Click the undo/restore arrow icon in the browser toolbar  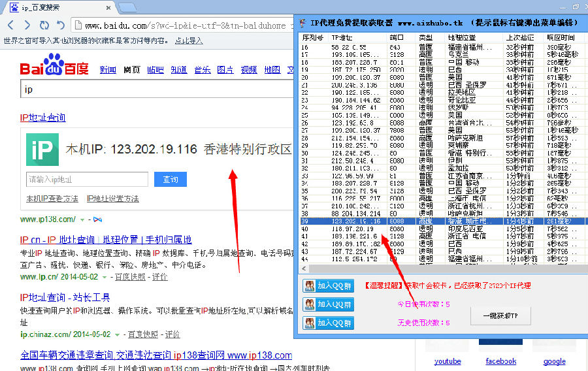(61, 25)
